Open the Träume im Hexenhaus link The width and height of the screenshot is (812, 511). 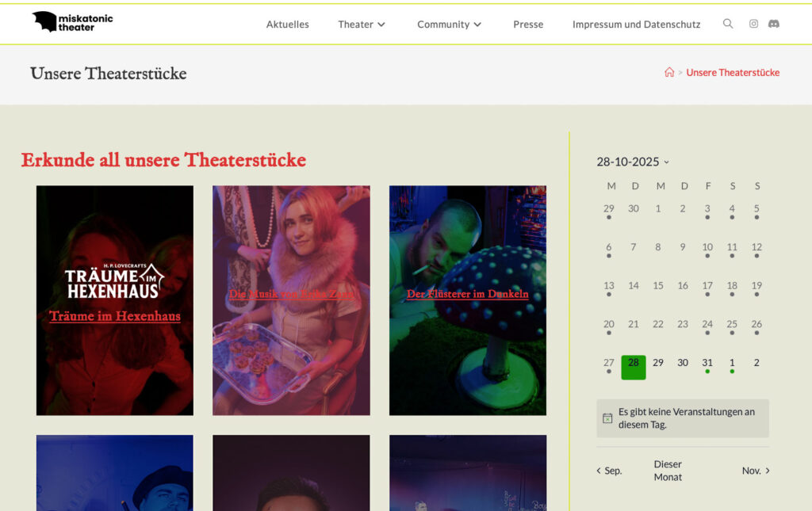coord(115,316)
